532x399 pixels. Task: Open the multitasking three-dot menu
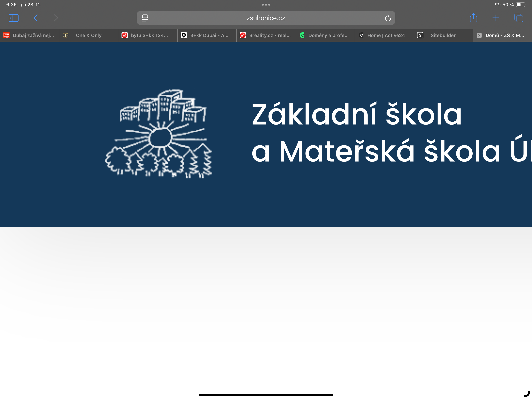(x=266, y=4)
